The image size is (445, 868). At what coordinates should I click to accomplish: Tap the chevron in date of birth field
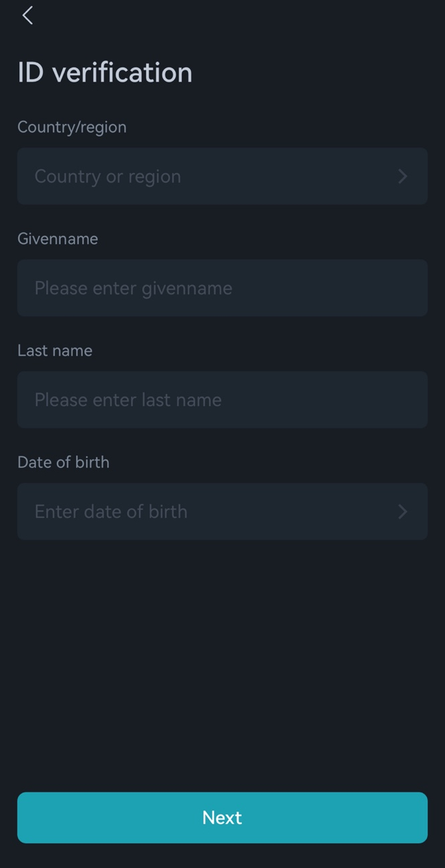click(x=403, y=512)
